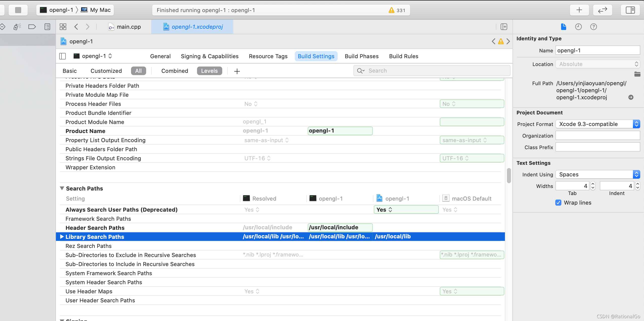The height and width of the screenshot is (321, 644).
Task: Click the build settings vertical scrollbar
Action: pos(509,176)
